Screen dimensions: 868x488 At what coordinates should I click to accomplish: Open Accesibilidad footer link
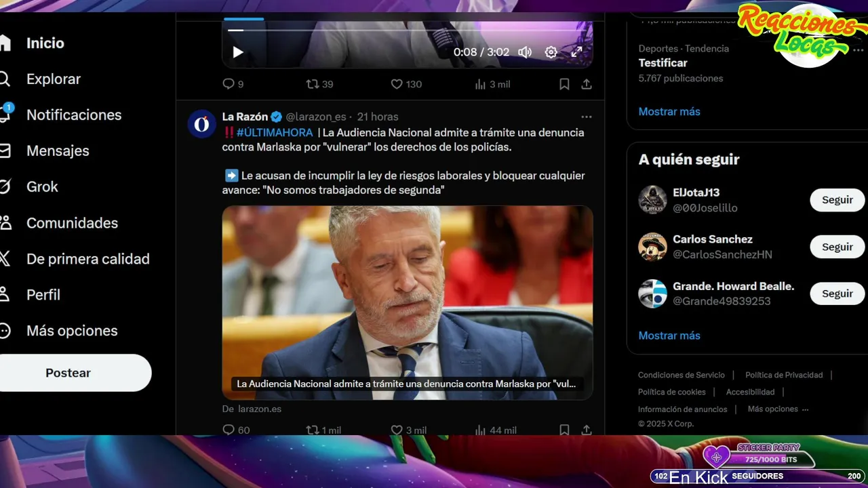750,392
